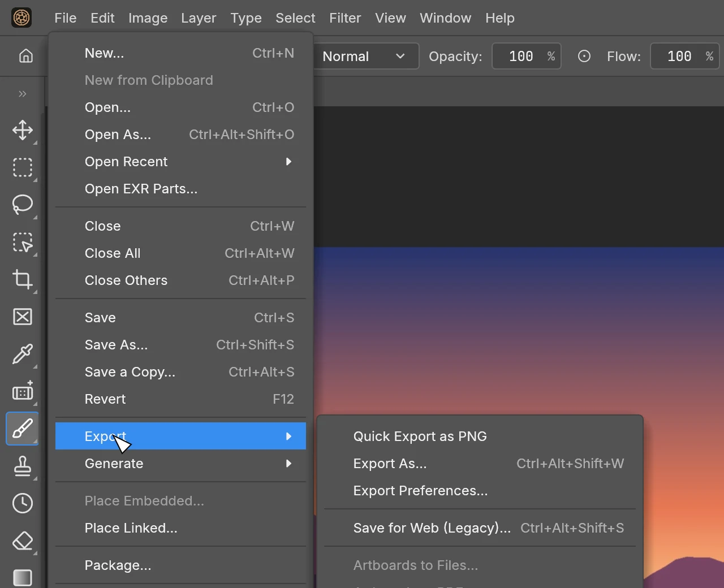Select the Crop tool

[23, 279]
